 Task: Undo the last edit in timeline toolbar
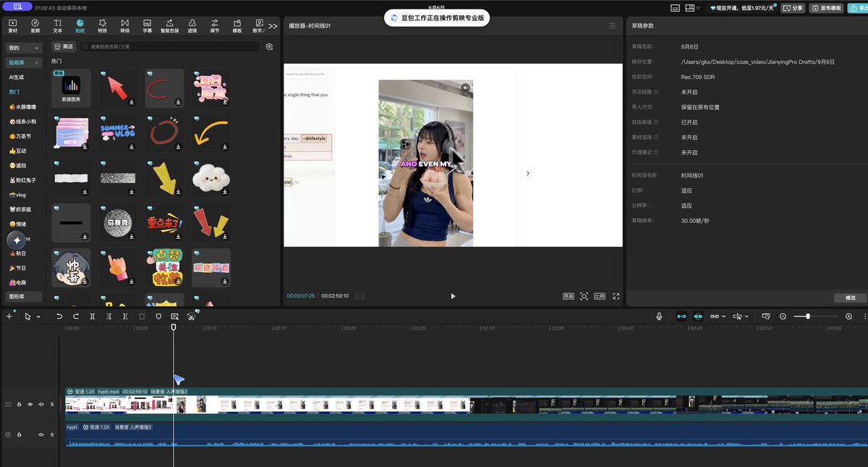(59, 316)
